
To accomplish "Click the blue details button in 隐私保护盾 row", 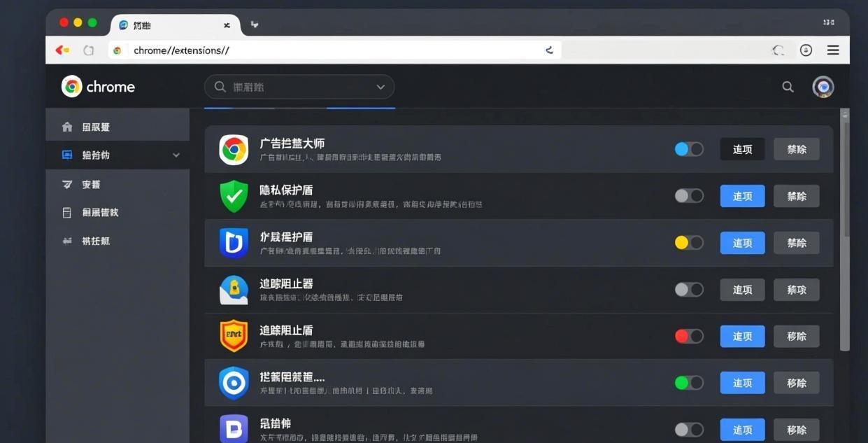I will tap(742, 196).
